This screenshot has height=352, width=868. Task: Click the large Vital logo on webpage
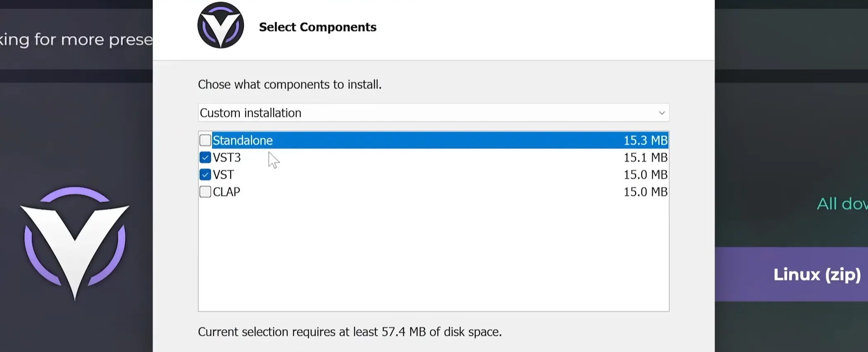pyautogui.click(x=75, y=242)
